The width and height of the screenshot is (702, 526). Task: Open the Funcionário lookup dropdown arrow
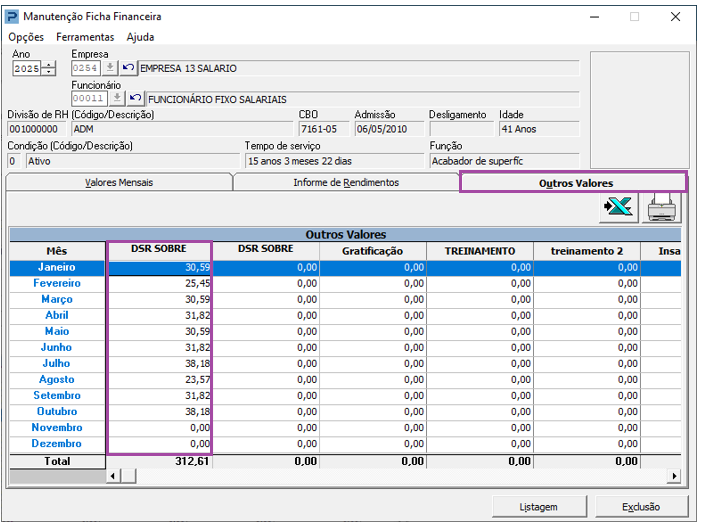coord(118,99)
